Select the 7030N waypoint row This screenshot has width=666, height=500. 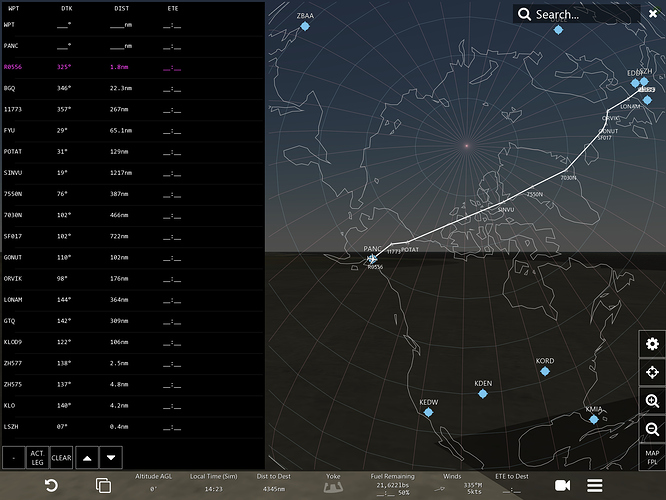pos(133,215)
